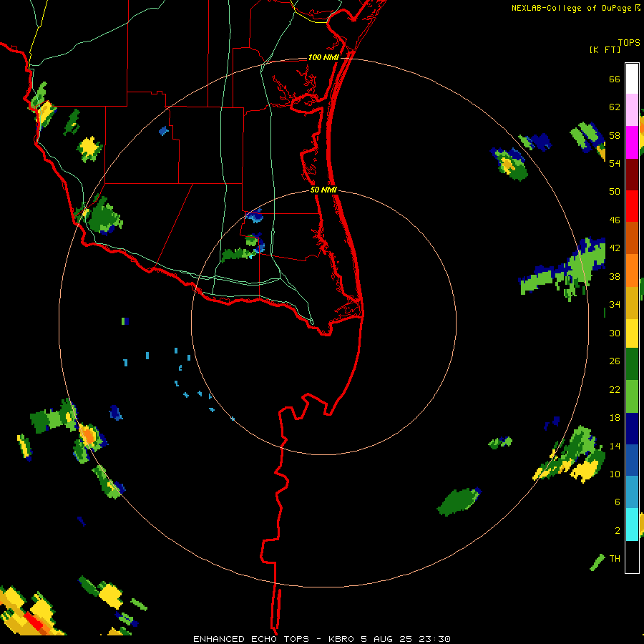Select the white swatch in the color bar
Screen dimensions: 644x644
[632, 79]
